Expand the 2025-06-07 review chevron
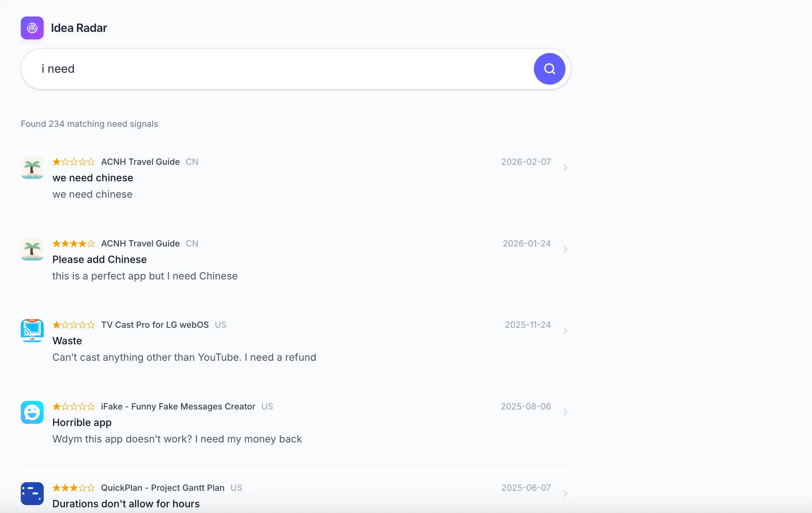Image resolution: width=812 pixels, height=513 pixels. tap(565, 494)
